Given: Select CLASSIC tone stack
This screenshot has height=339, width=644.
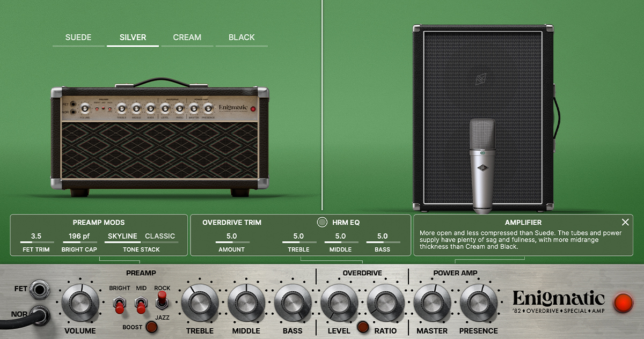Looking at the screenshot, I should [x=160, y=236].
